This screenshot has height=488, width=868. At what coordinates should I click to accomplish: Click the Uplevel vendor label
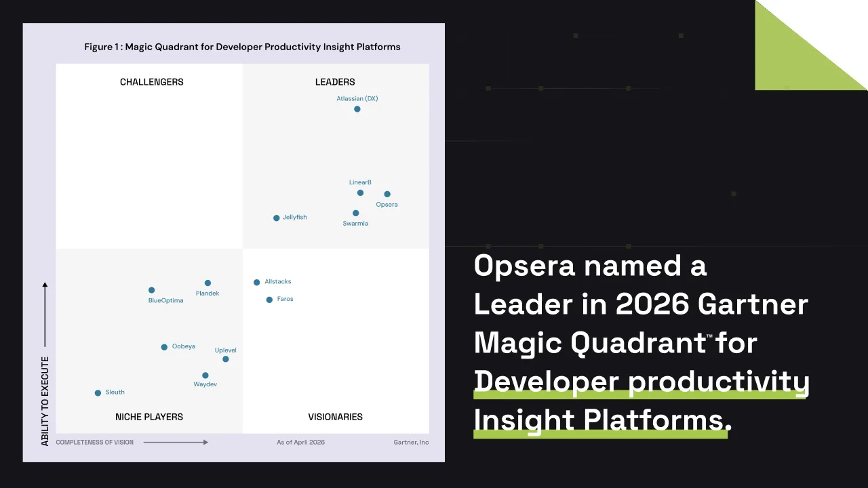pos(226,350)
